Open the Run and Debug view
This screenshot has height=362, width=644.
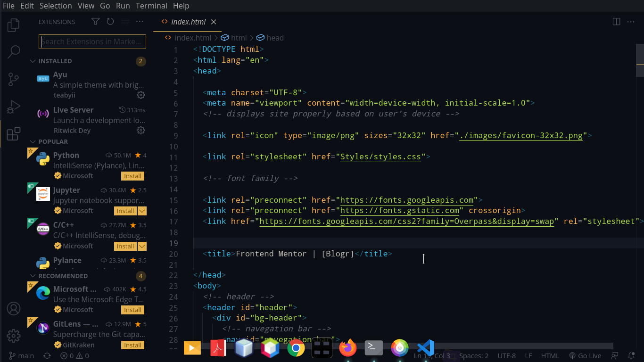point(14,107)
